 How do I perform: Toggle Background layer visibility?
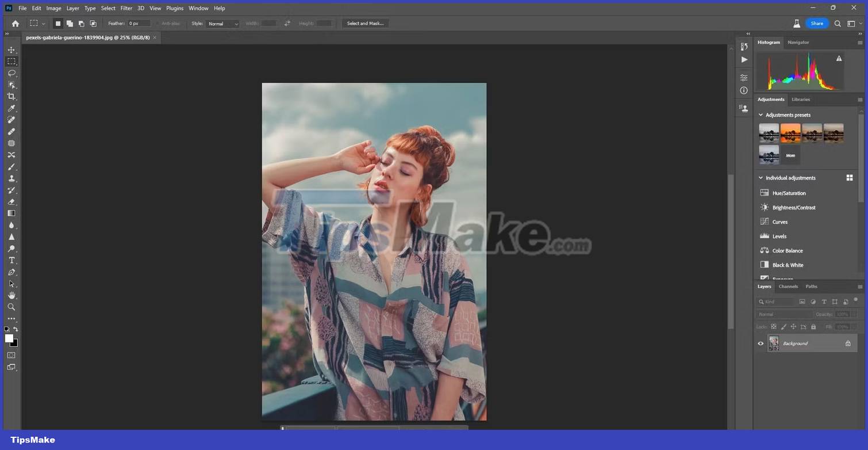[x=761, y=343]
